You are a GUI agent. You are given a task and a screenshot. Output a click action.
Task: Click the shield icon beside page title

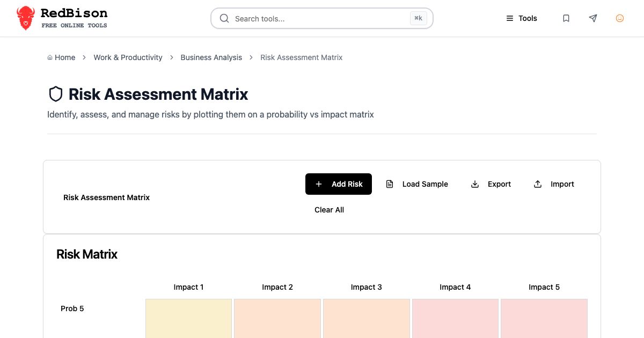click(x=56, y=94)
